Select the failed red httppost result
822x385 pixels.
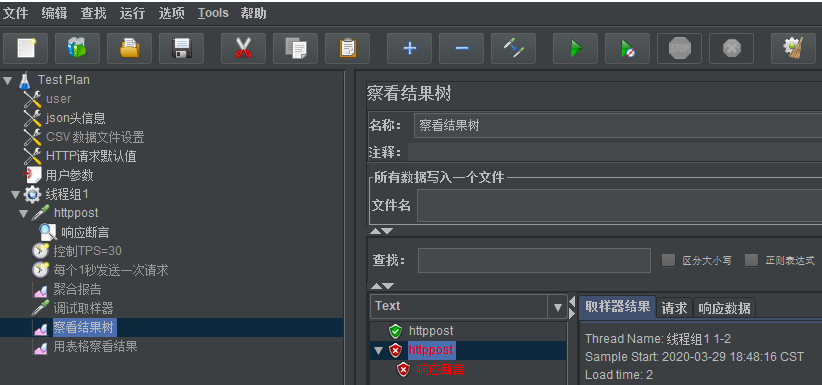coord(431,350)
